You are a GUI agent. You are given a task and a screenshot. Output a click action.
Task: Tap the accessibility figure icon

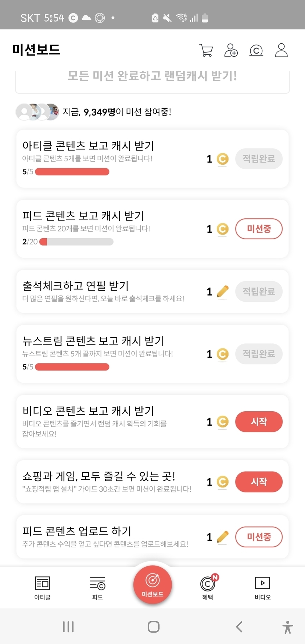[x=288, y=627]
